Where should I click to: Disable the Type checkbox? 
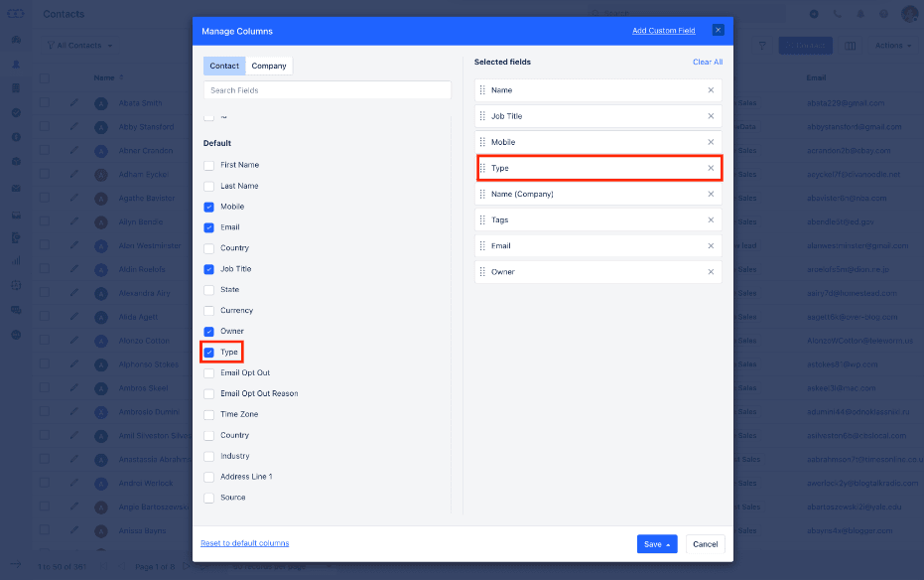coord(206,352)
